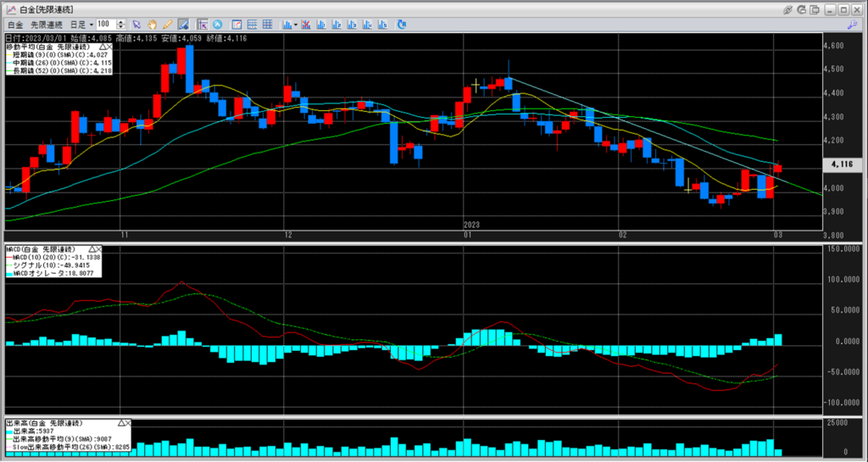Increase the bar count stepper from 100
Image resolution: width=868 pixels, height=462 pixels.
click(121, 22)
